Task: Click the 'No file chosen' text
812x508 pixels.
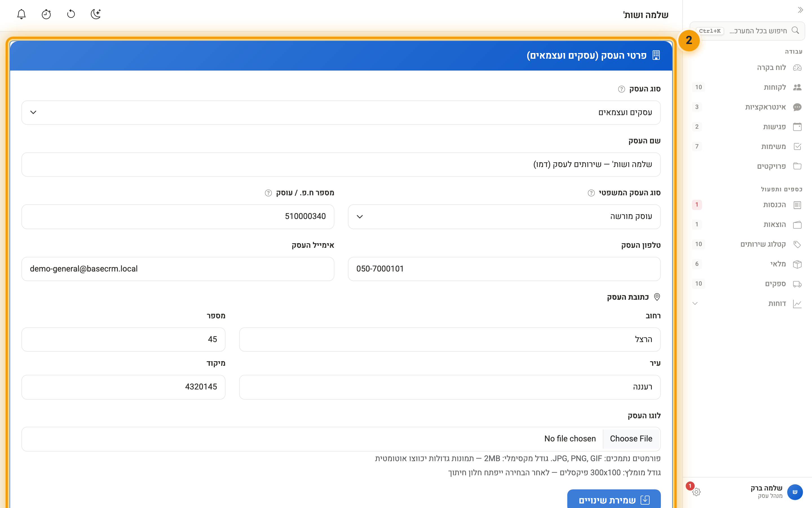Action: pos(570,439)
